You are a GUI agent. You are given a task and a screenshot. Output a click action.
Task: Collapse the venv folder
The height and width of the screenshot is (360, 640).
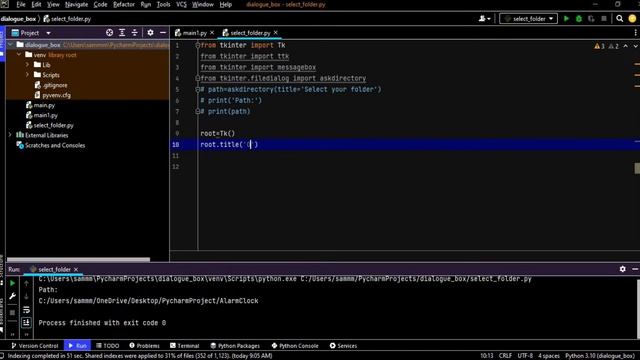(19, 55)
